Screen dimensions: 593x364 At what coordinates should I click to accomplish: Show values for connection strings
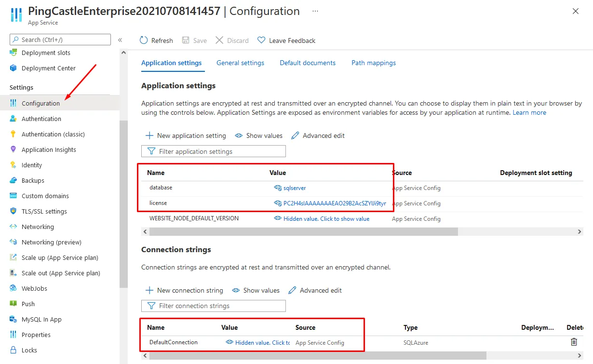(256, 290)
